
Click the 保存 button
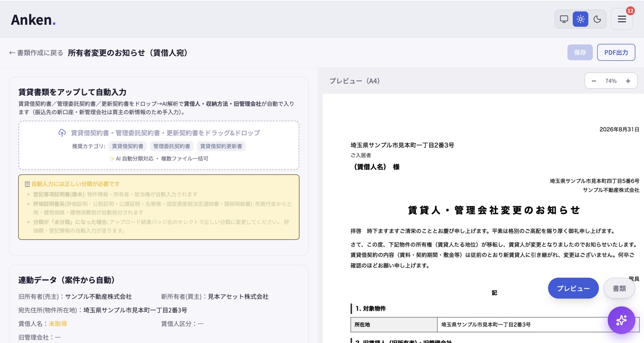point(580,52)
